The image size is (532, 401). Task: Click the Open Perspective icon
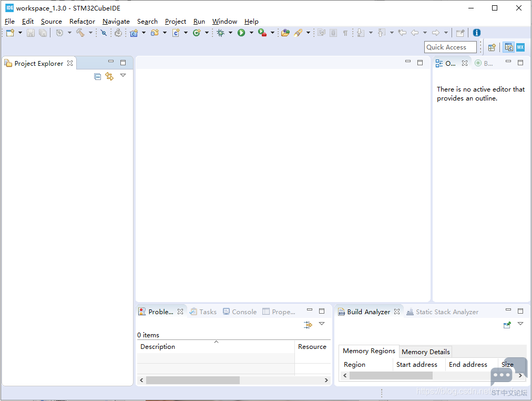[x=492, y=47]
